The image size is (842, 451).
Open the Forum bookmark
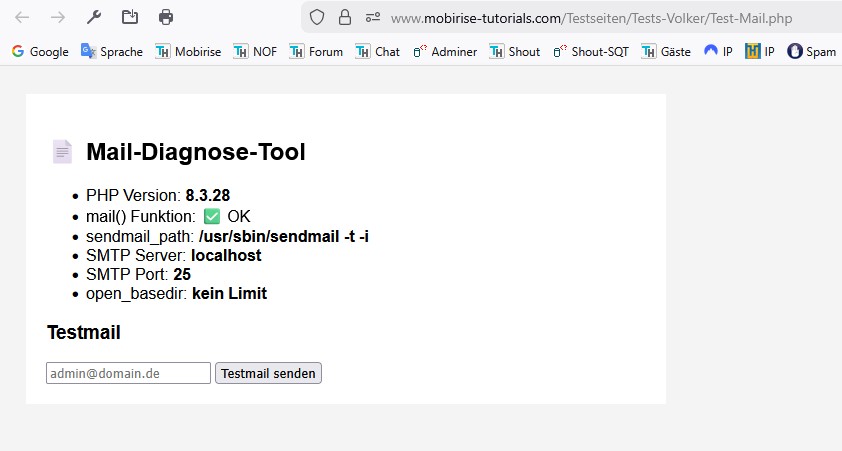[x=316, y=51]
